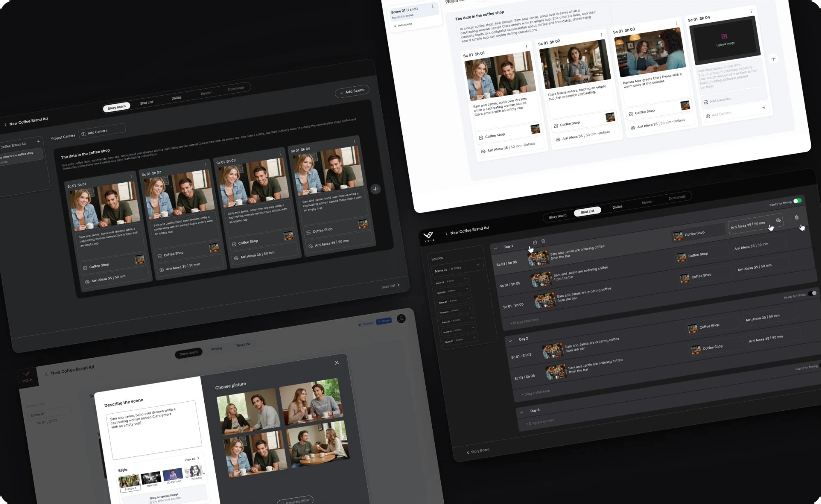Screen dimensions: 821x504
Task: Click the round plus button after Sh 04 card
Action: pyautogui.click(x=375, y=189)
